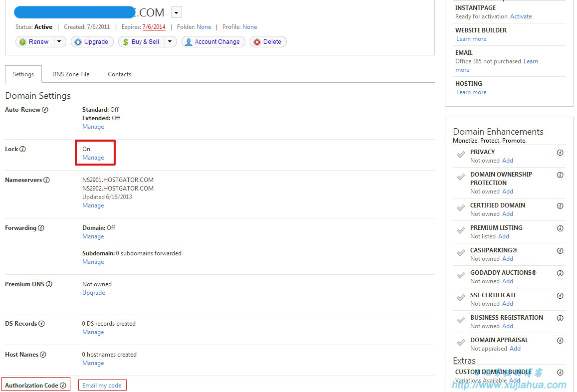Click the Domain Appraisal checkmark icon
Screen dimensions: 577x392
click(461, 343)
